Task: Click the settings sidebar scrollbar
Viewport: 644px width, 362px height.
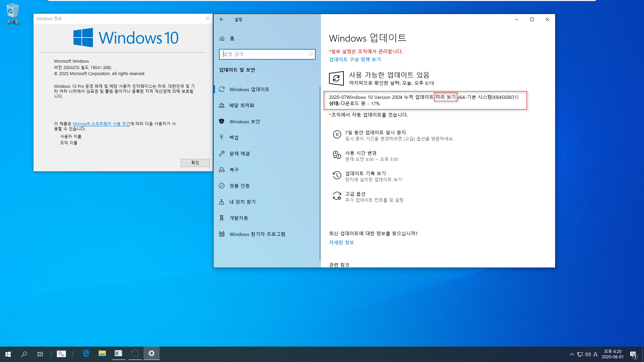Action: click(x=320, y=173)
